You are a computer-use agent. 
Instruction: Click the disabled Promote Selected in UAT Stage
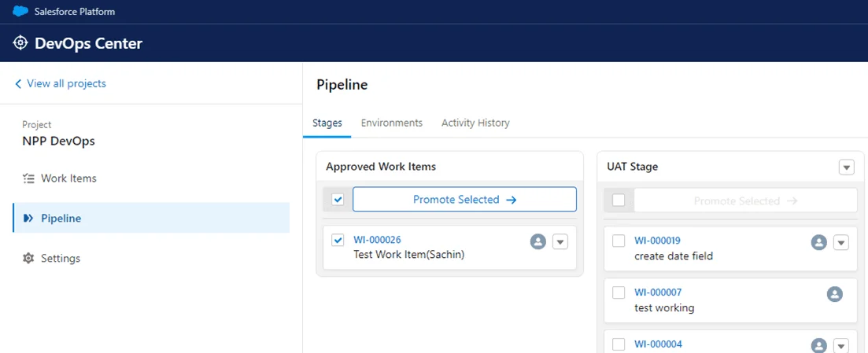[x=746, y=200]
